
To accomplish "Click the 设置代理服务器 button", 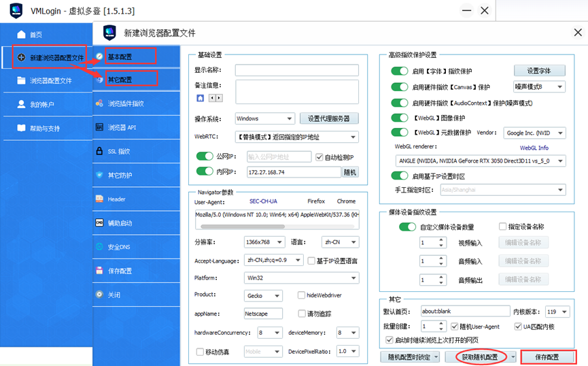I will [x=329, y=118].
